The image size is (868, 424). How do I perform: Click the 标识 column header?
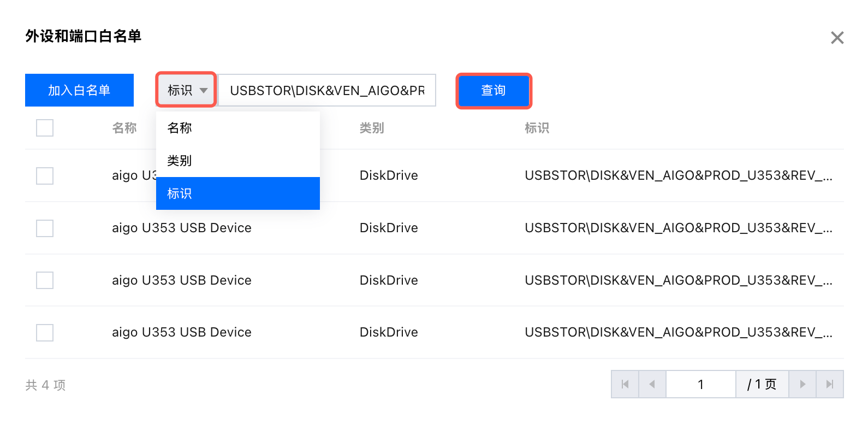coord(537,128)
